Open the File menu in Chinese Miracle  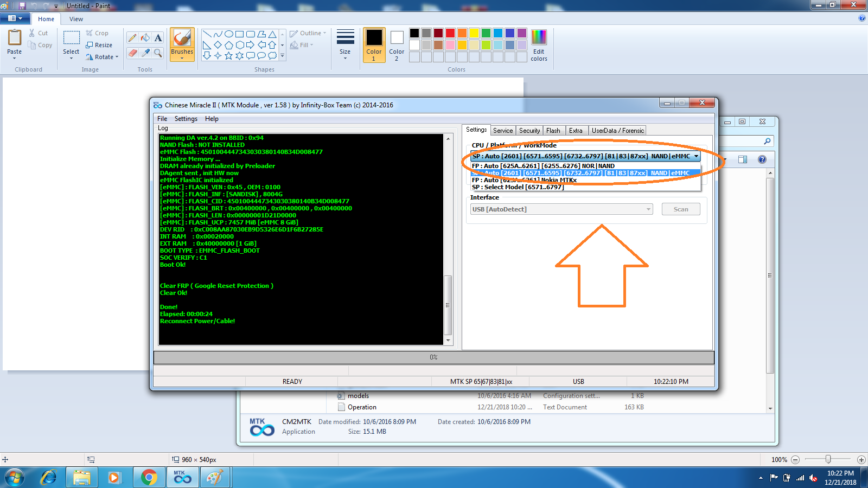162,119
